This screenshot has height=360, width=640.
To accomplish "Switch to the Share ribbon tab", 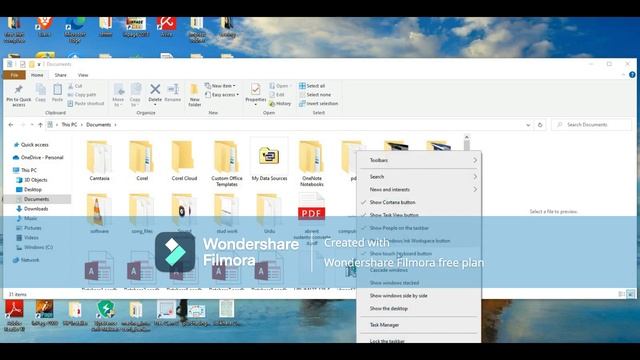I will [60, 75].
